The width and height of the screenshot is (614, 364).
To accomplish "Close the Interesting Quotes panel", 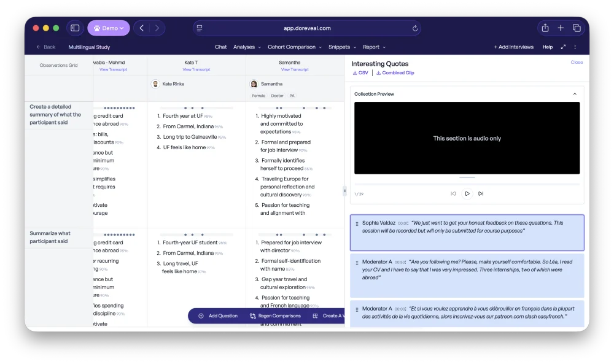I will point(577,62).
